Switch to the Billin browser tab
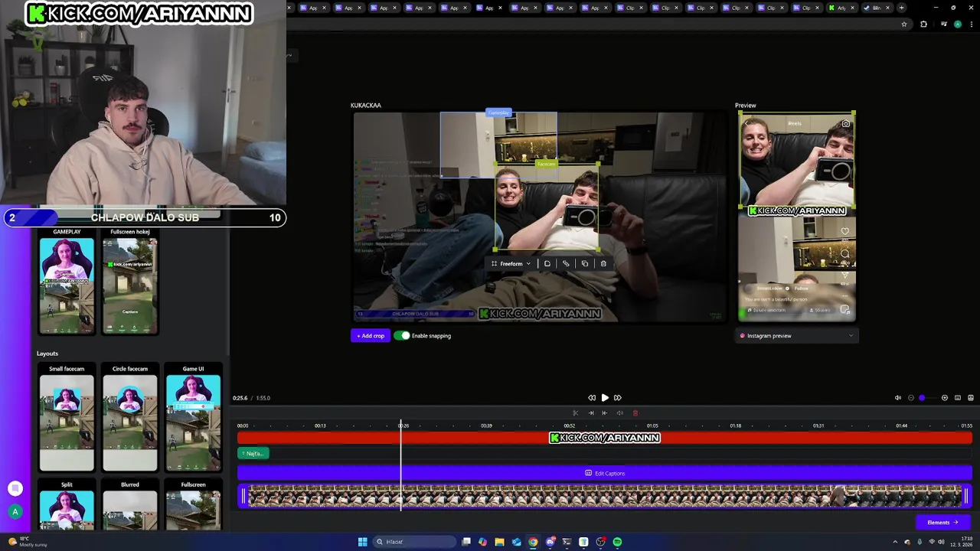Viewport: 980px width, 551px height. [876, 8]
